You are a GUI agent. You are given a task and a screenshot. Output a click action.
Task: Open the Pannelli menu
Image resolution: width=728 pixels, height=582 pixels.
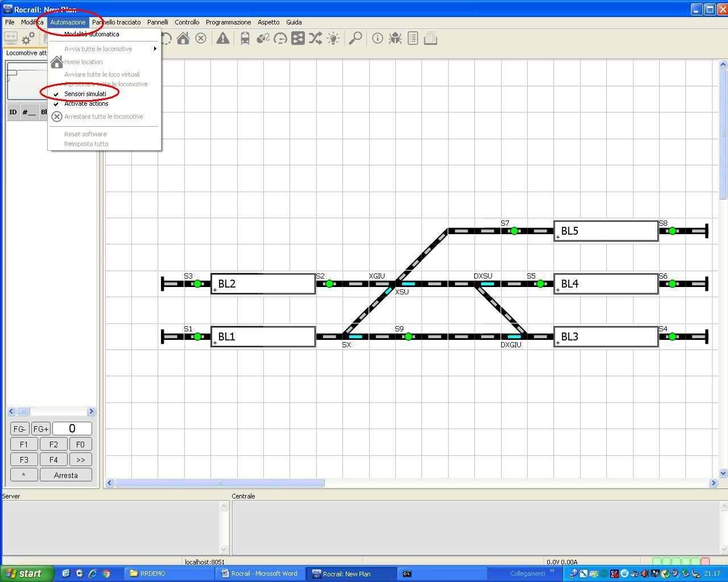coord(158,22)
